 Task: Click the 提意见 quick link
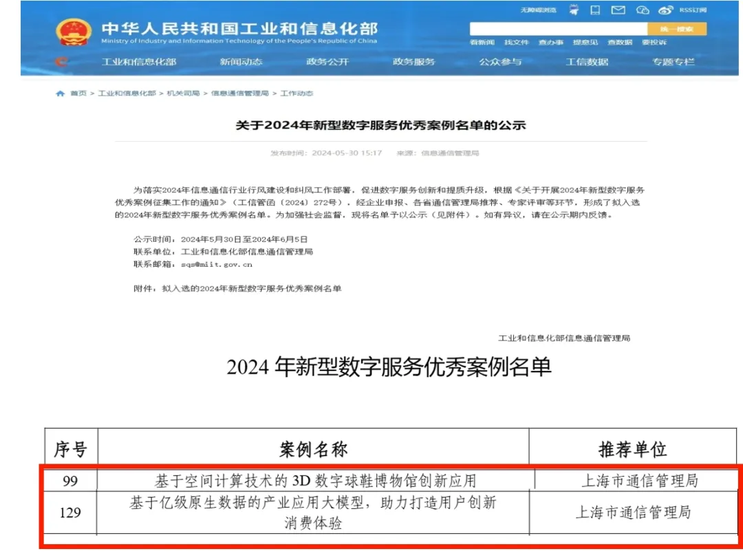[585, 43]
